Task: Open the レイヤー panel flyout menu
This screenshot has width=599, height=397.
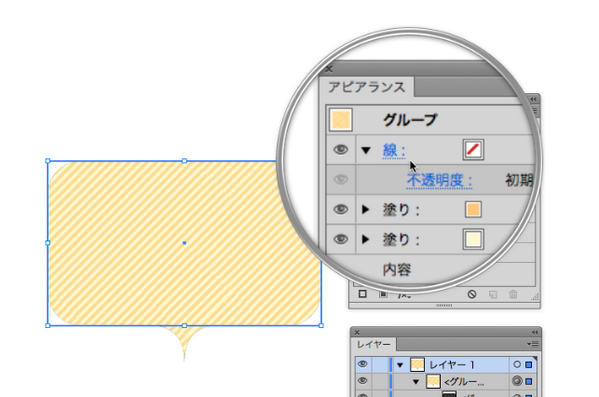Action: coord(533,344)
